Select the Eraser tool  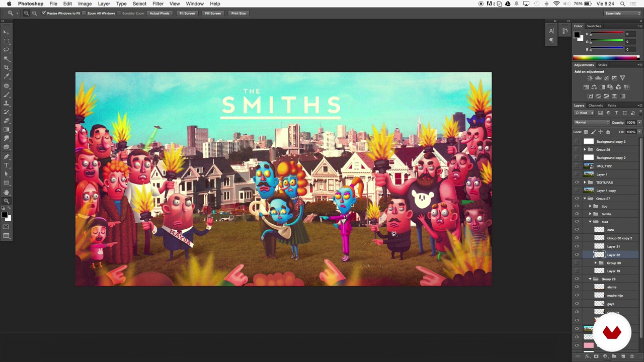pos(7,120)
